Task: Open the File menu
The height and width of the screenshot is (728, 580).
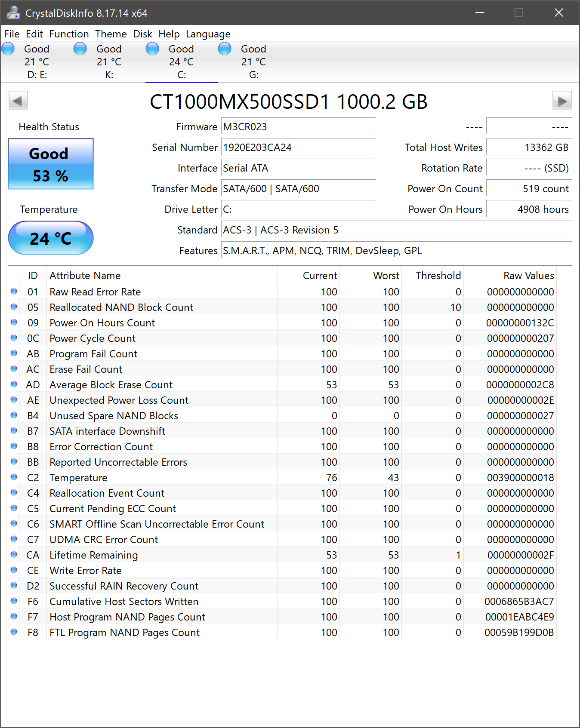Action: tap(12, 34)
